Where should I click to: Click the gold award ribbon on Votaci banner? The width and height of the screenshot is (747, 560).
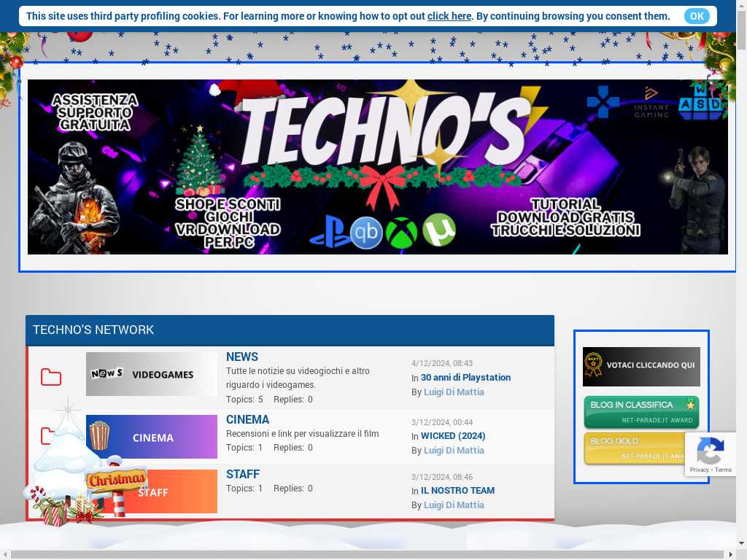click(x=593, y=365)
